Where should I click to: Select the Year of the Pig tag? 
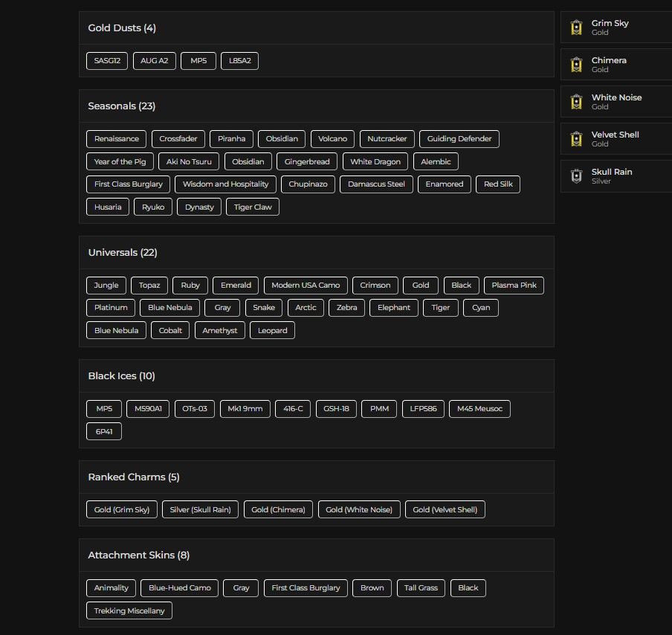pos(120,161)
